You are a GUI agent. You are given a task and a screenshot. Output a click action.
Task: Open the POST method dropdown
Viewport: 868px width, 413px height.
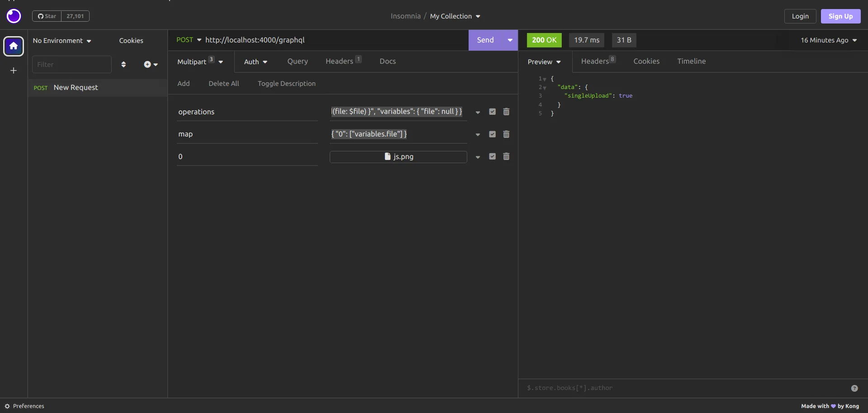coord(189,40)
